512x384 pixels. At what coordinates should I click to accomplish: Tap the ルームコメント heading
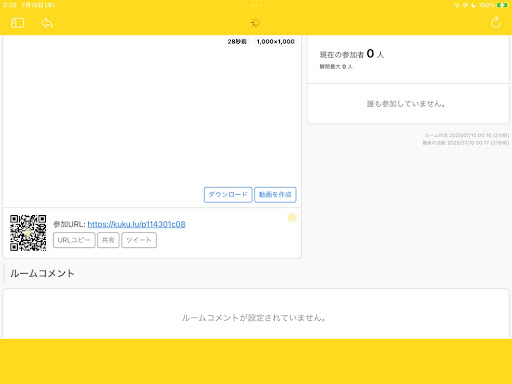click(x=42, y=273)
